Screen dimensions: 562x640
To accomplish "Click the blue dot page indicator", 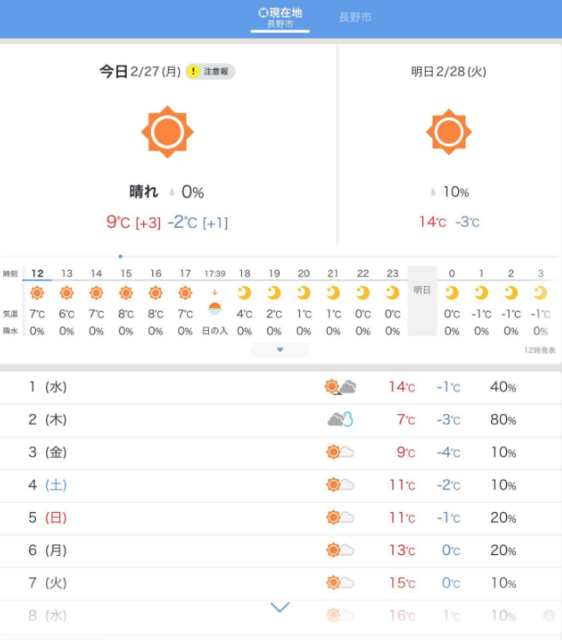I will pyautogui.click(x=120, y=256).
